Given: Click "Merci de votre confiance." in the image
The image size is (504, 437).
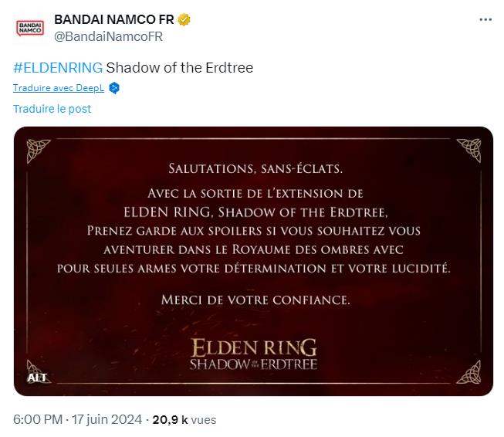Looking at the screenshot, I should point(253,298).
